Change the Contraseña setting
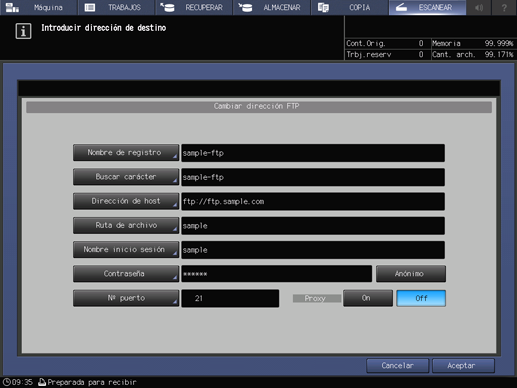Viewport: 517px width, 388px height. (x=126, y=274)
